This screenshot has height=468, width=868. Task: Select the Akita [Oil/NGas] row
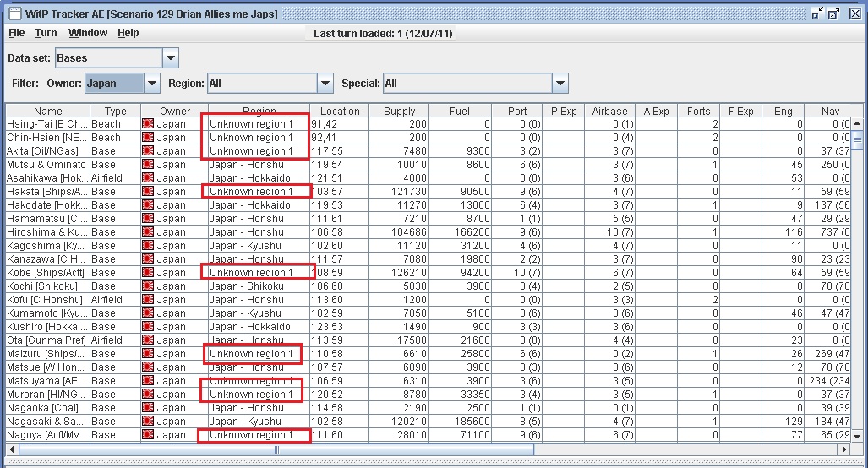(x=428, y=151)
